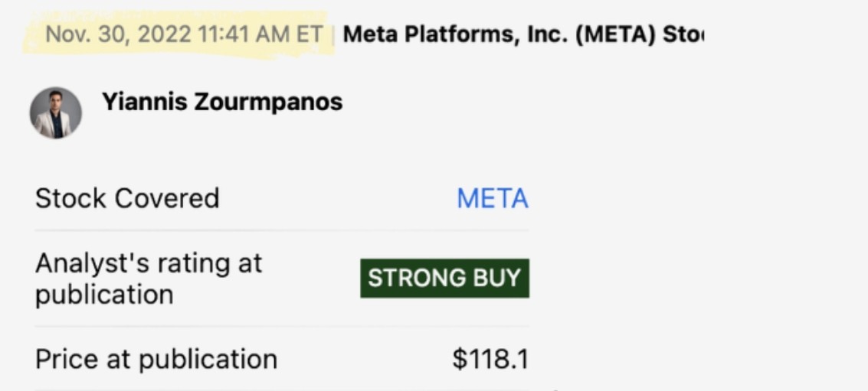Click the word 'publication' under Analyst's rating
The width and height of the screenshot is (868, 391).
[104, 295]
